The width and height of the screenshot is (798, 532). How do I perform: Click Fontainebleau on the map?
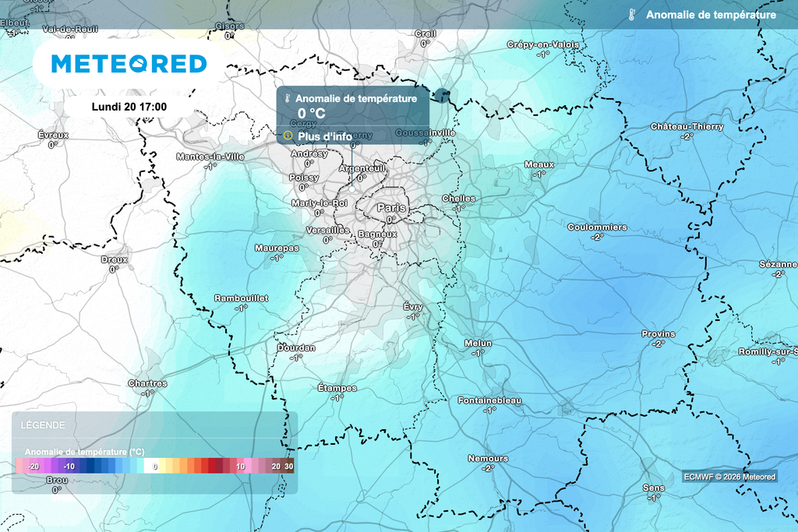(x=489, y=401)
